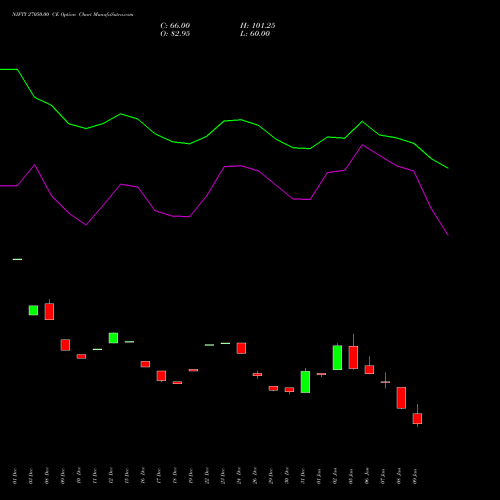This screenshot has height=500, width=500.
Task: Click the 09 Jan date label
Action: click(x=415, y=476)
